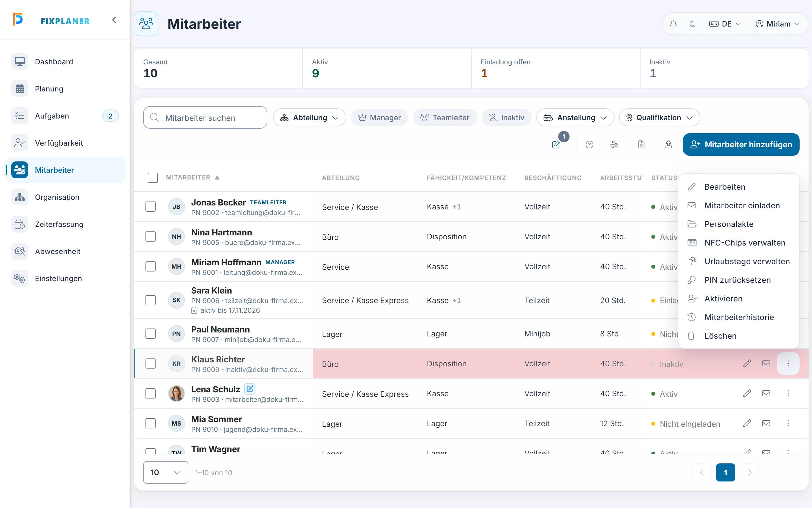Click the upload/import icon in toolbar
The width and height of the screenshot is (812, 508).
click(x=668, y=144)
